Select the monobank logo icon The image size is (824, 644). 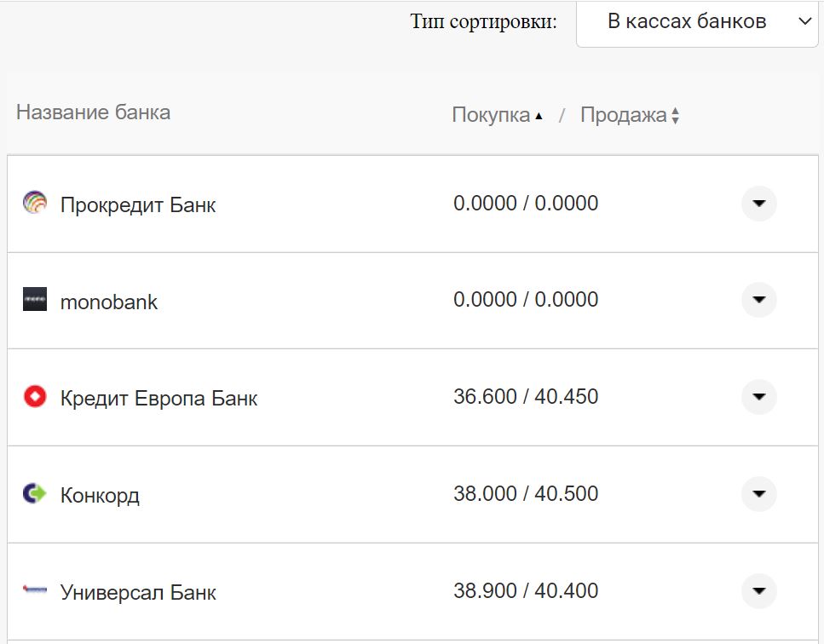point(33,301)
